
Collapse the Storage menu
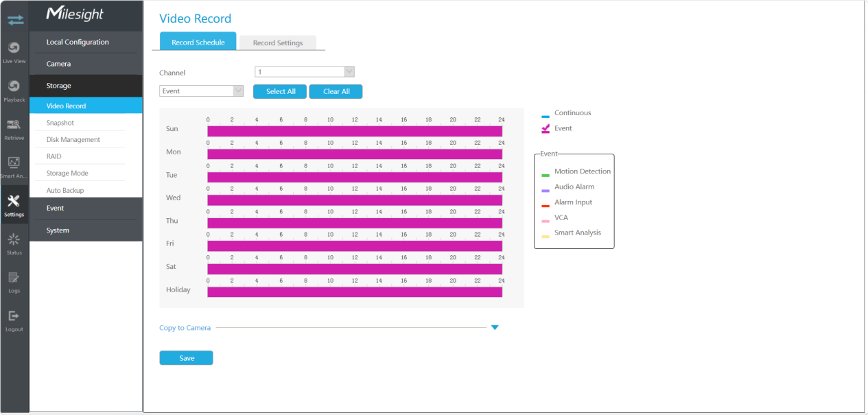(86, 86)
